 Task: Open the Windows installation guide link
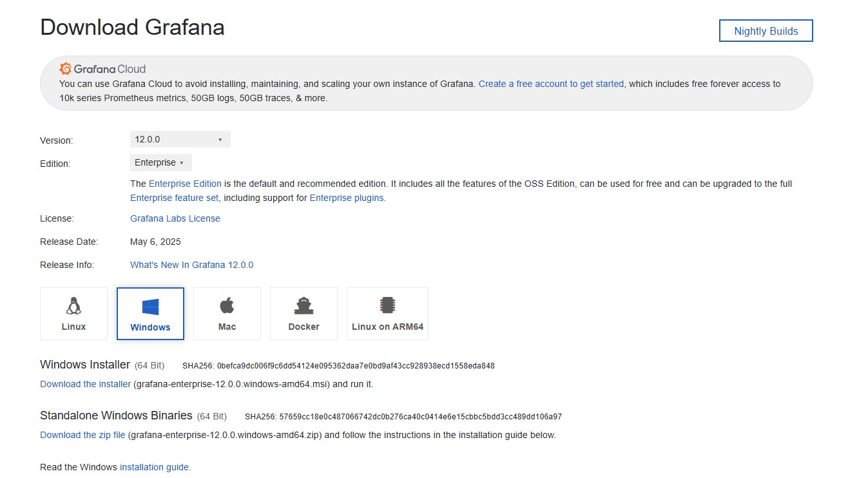[154, 467]
